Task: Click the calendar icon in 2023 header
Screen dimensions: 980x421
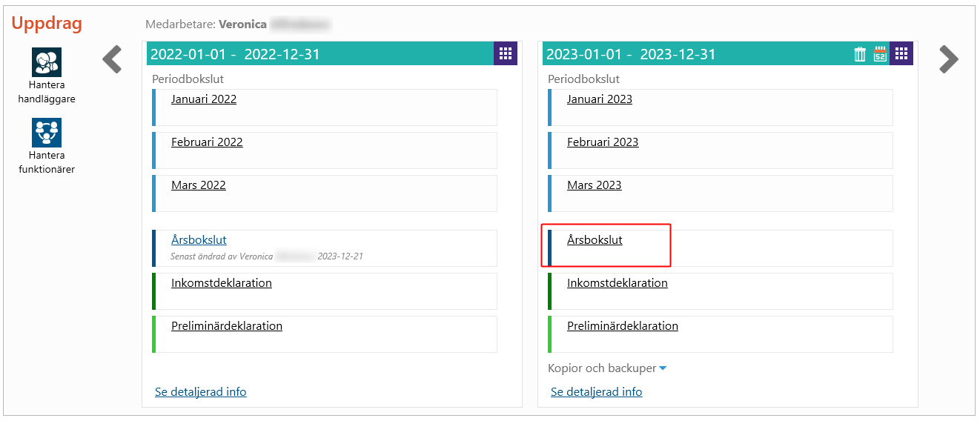Action: tap(881, 54)
